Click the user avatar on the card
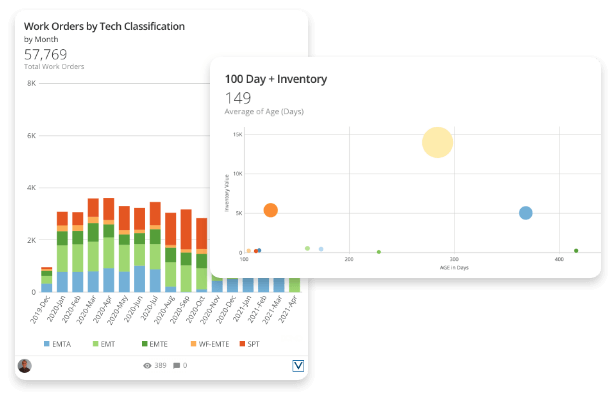Image resolution: width=616 pixels, height=400 pixels. pos(25,366)
